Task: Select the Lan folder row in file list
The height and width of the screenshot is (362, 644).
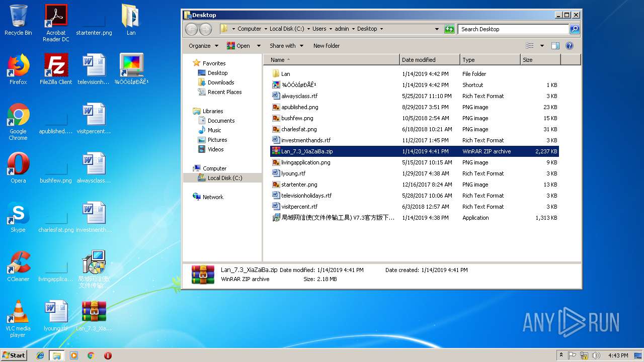Action: [x=415, y=74]
